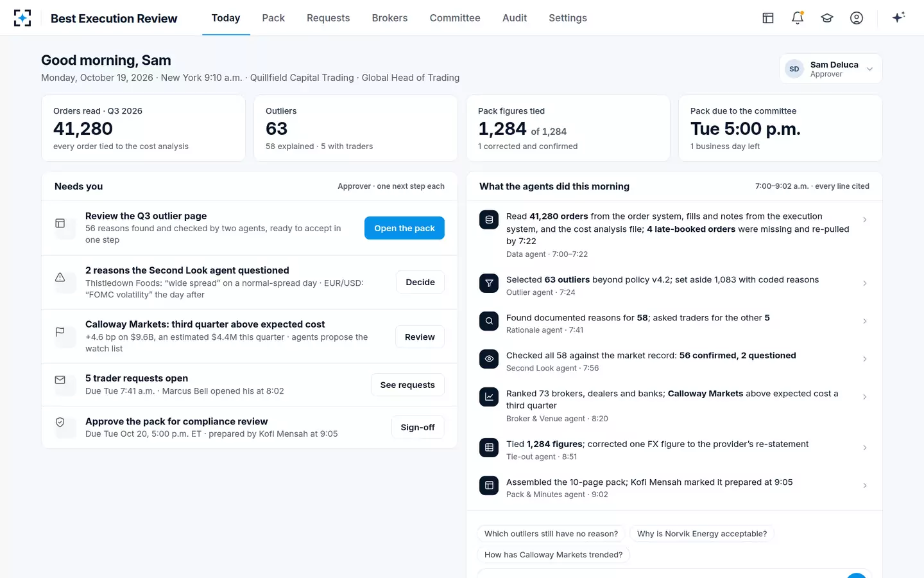Open the layout panel icon in header

click(x=768, y=18)
